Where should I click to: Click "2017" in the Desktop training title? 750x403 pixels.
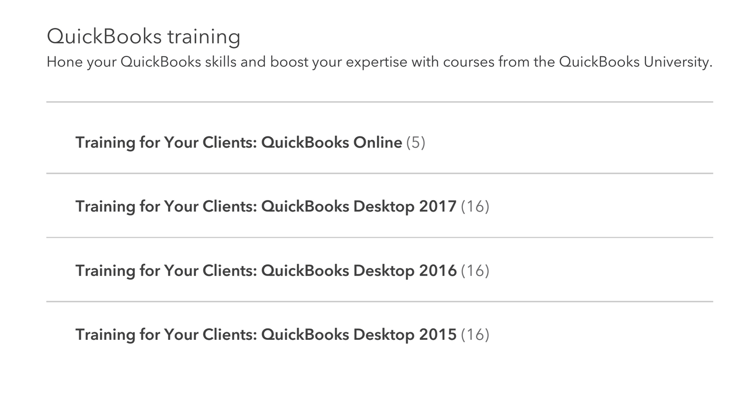coord(437,207)
